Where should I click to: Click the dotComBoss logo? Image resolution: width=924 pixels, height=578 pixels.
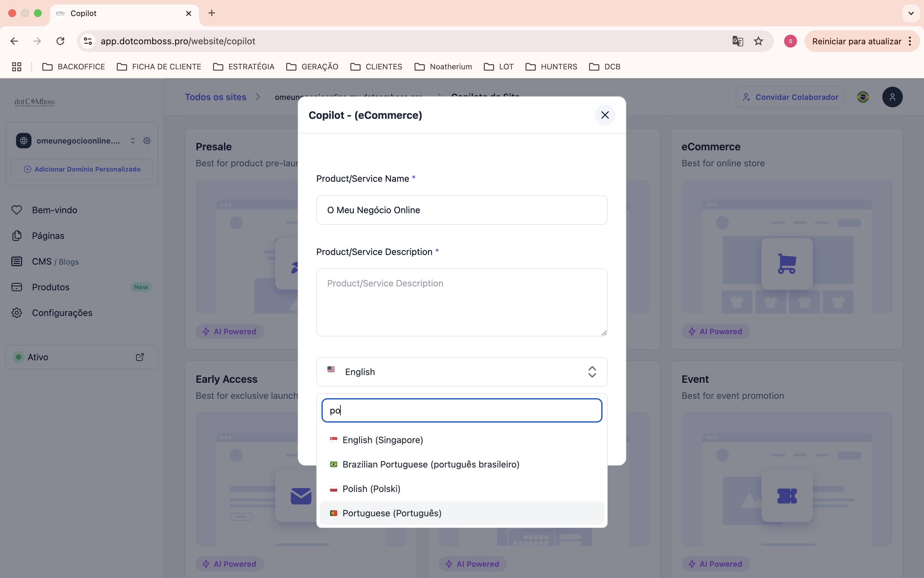point(35,102)
